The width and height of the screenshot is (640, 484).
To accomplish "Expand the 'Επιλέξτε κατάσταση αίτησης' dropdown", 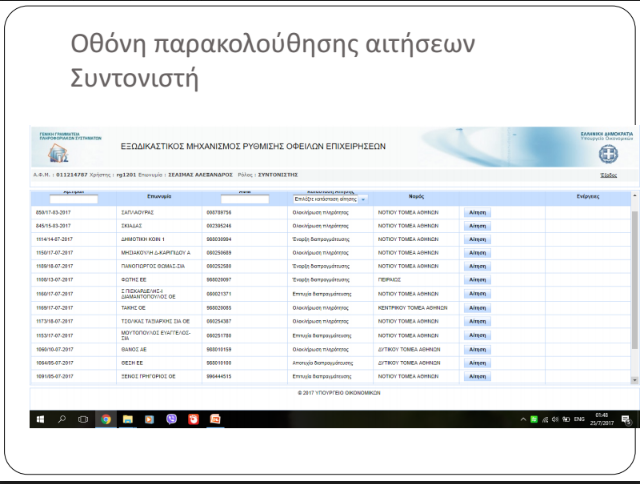I will tap(332, 199).
